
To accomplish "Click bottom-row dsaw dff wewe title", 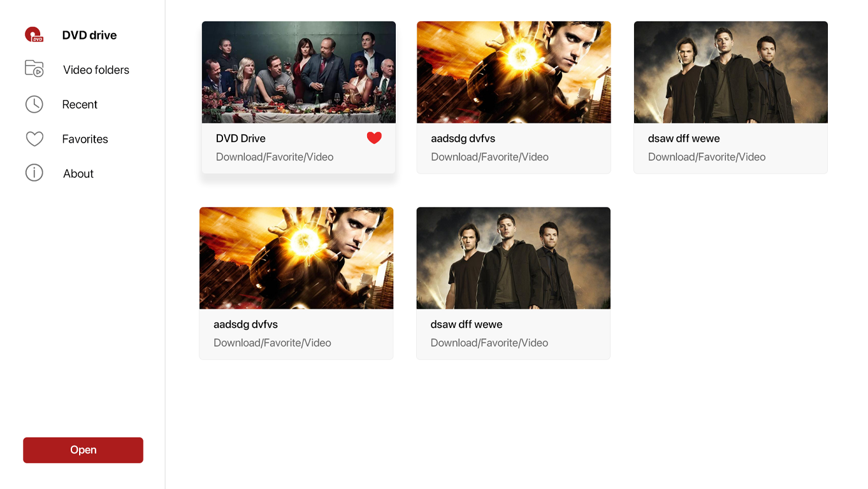I will click(467, 324).
